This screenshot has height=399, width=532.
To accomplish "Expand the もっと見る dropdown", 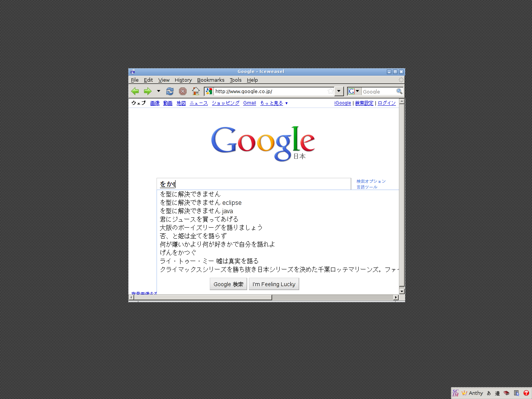I will point(274,103).
